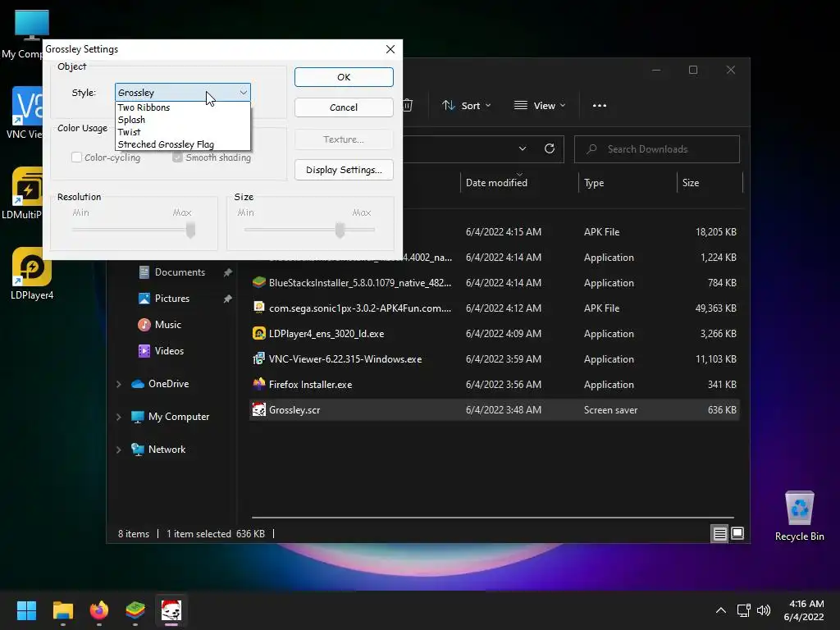This screenshot has width=840, height=630.
Task: Select Network icon in sidebar
Action: (x=138, y=450)
